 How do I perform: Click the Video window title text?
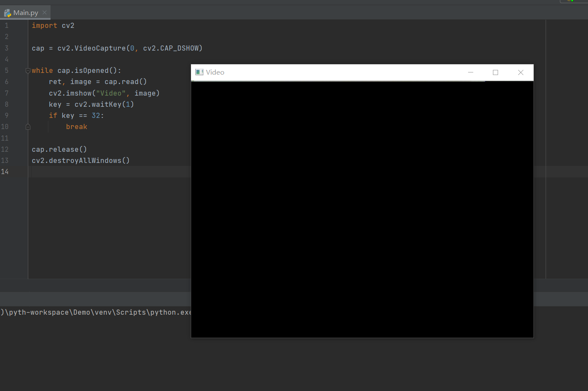[x=215, y=72]
